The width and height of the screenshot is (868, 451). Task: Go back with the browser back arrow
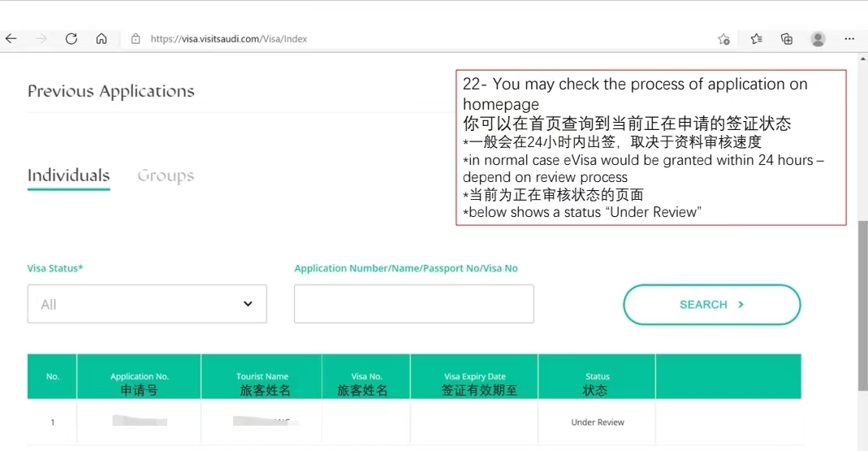pos(11,39)
